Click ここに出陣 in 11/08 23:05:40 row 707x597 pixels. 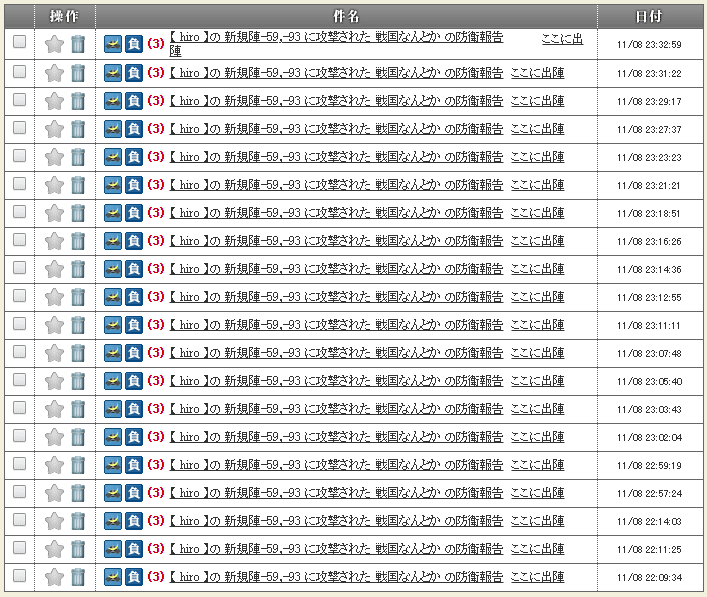coord(537,381)
